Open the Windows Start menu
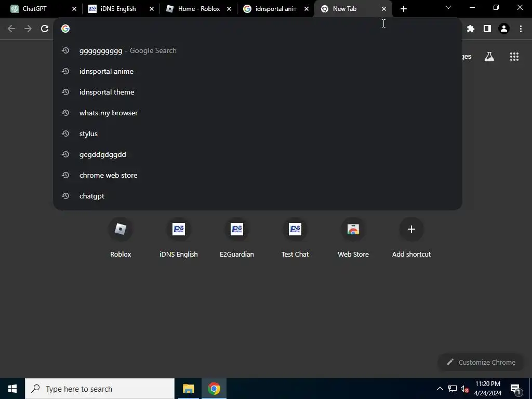The height and width of the screenshot is (399, 532). pyautogui.click(x=12, y=389)
